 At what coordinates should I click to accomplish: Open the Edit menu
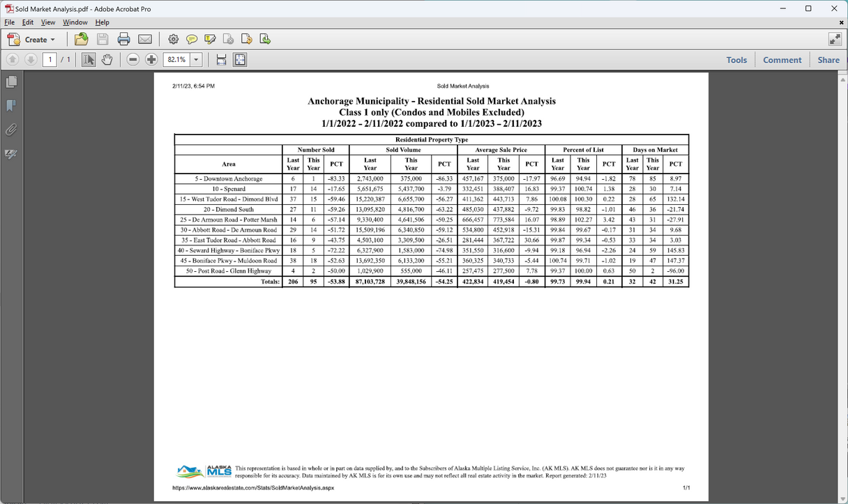[x=28, y=22]
